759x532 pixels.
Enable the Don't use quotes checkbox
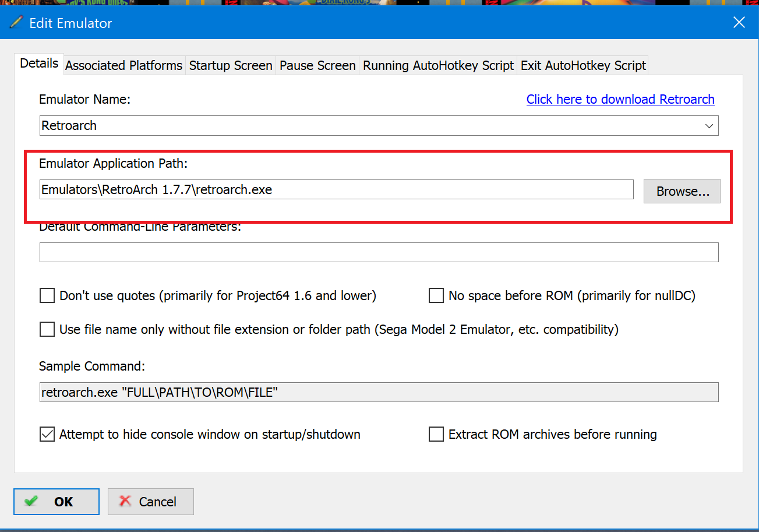coord(47,296)
